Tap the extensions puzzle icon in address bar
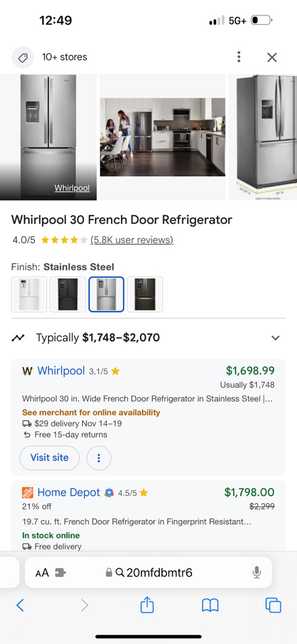Image resolution: width=297 pixels, height=644 pixels. [x=60, y=572]
